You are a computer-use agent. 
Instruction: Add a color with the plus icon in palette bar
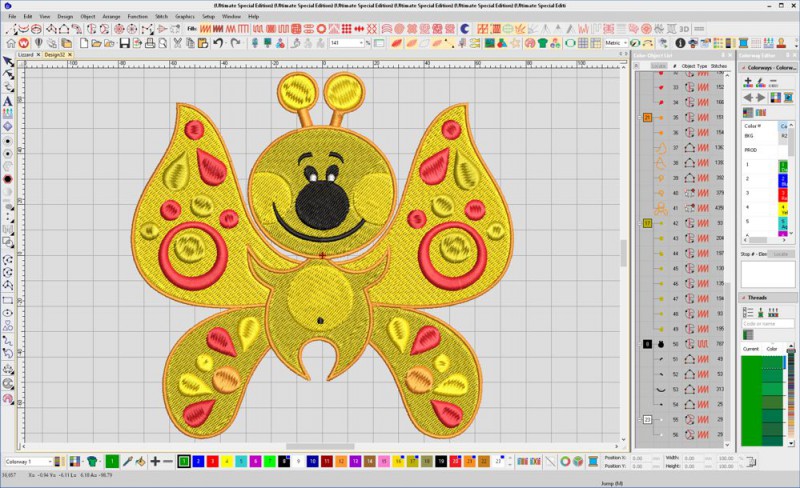point(155,461)
